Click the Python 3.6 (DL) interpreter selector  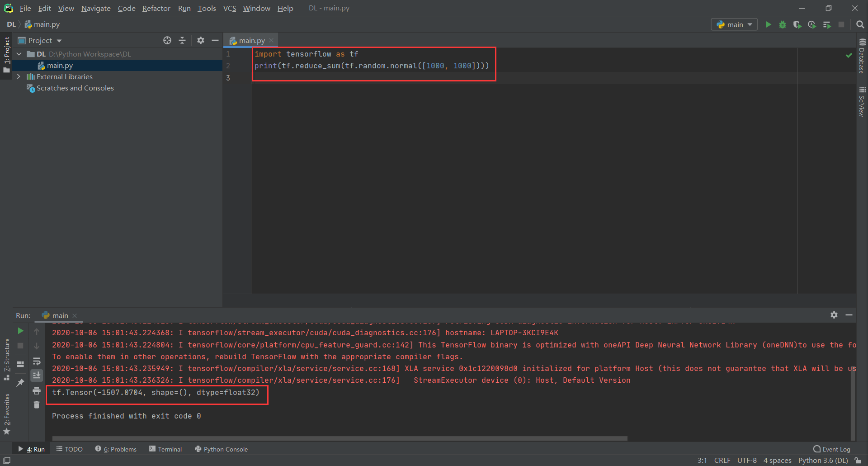click(823, 460)
